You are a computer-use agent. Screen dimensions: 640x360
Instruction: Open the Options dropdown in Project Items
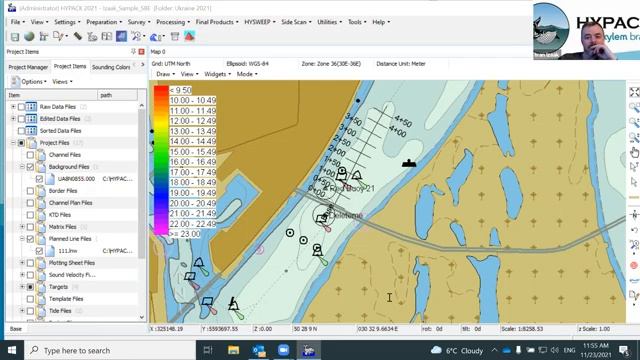pyautogui.click(x=29, y=82)
